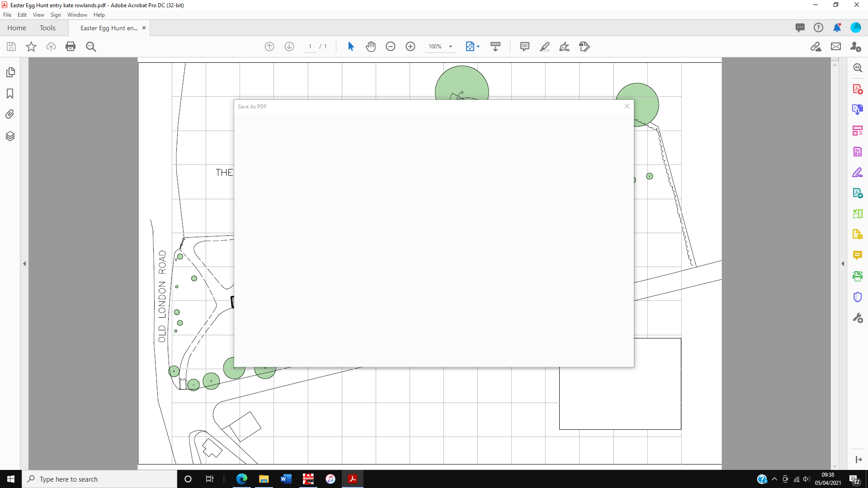Image resolution: width=868 pixels, height=488 pixels.
Task: Open the Add Comment sticky note tool
Action: point(524,47)
